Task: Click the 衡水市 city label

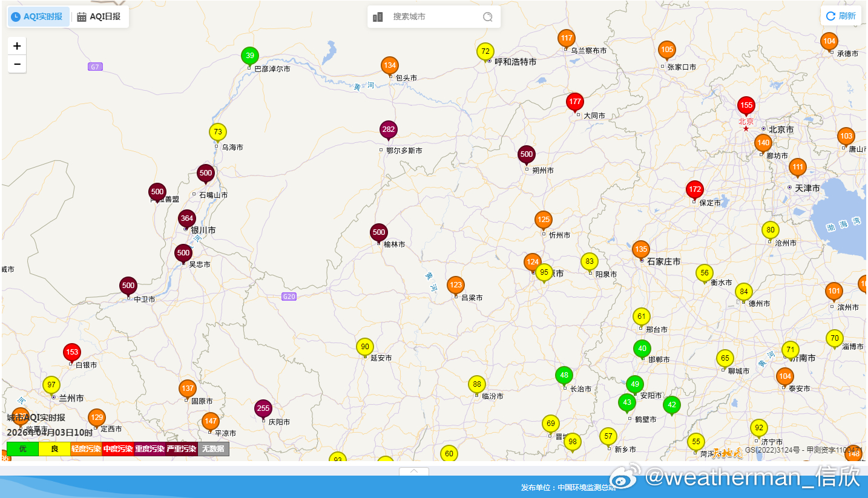Action: (722, 283)
